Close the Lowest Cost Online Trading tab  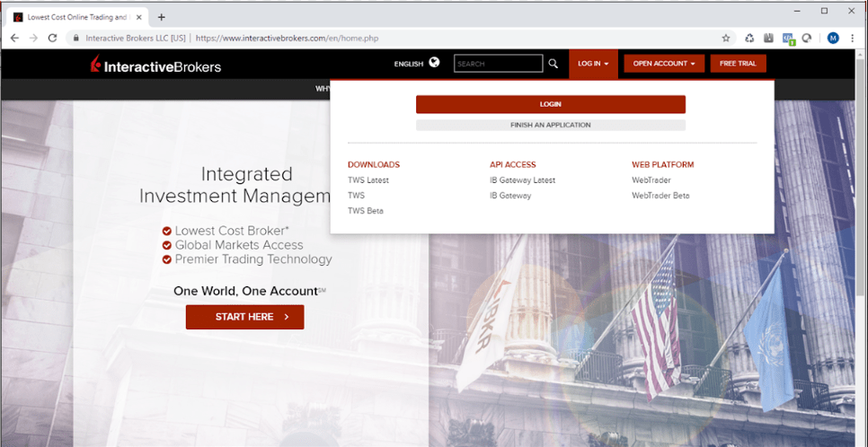(x=139, y=17)
